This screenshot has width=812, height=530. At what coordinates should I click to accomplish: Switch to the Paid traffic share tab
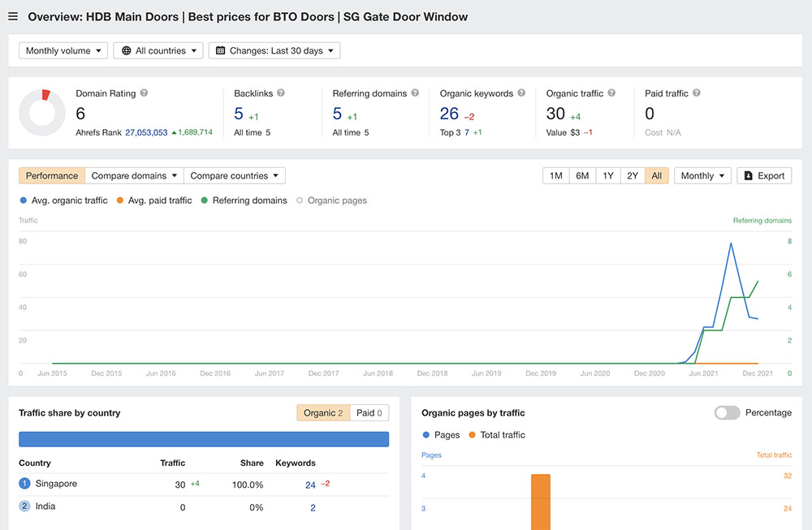coord(369,413)
